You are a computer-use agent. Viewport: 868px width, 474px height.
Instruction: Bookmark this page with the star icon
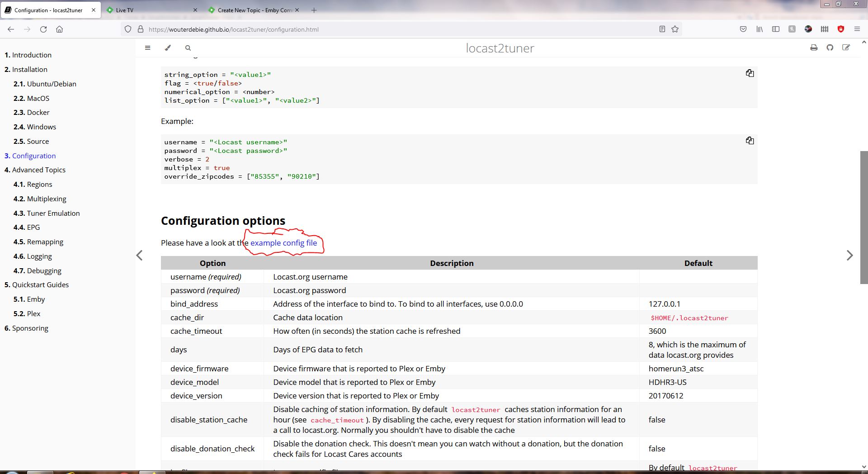point(675,29)
